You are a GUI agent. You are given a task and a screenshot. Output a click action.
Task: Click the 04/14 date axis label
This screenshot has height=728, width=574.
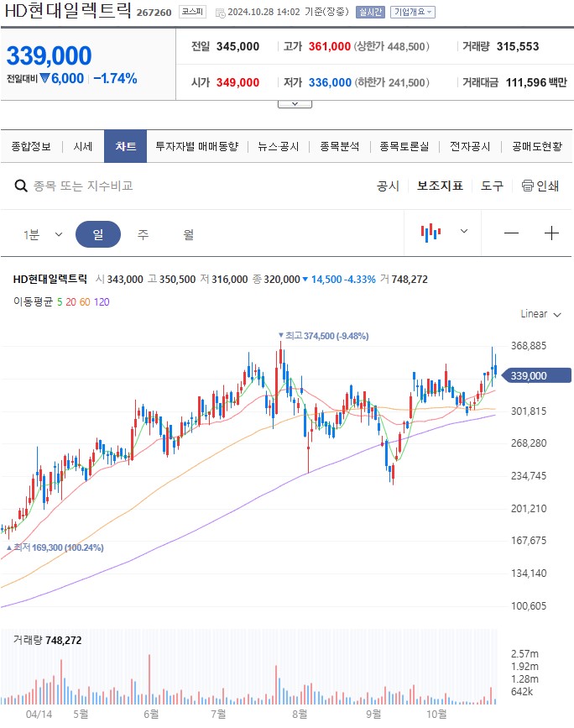click(x=39, y=714)
